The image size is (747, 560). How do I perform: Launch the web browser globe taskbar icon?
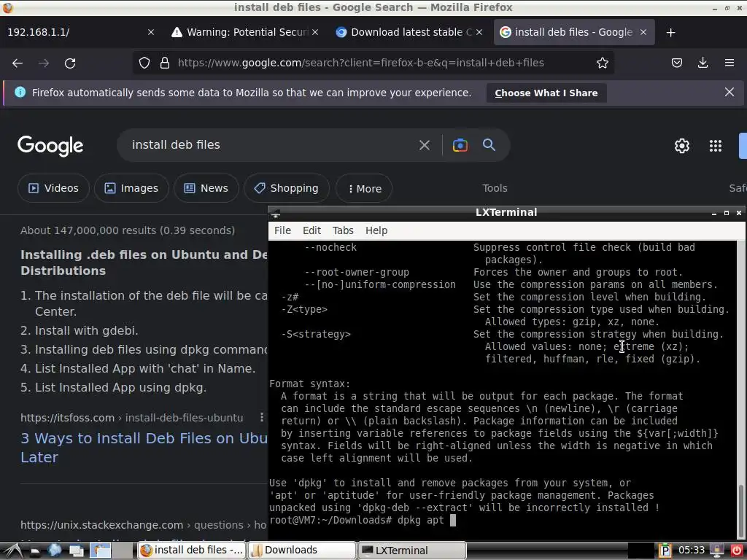tap(54, 551)
